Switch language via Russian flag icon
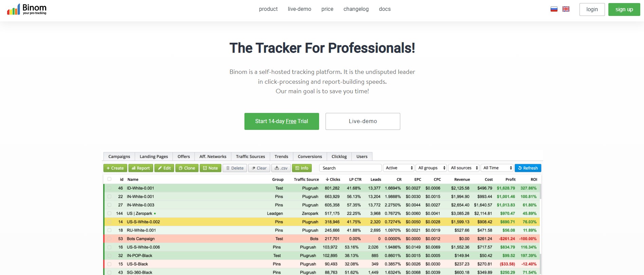Viewport: 644px width, 275px height. [x=554, y=9]
